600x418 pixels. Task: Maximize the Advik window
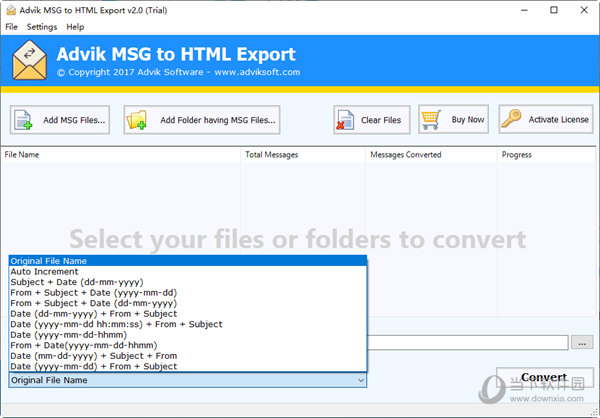pyautogui.click(x=554, y=10)
